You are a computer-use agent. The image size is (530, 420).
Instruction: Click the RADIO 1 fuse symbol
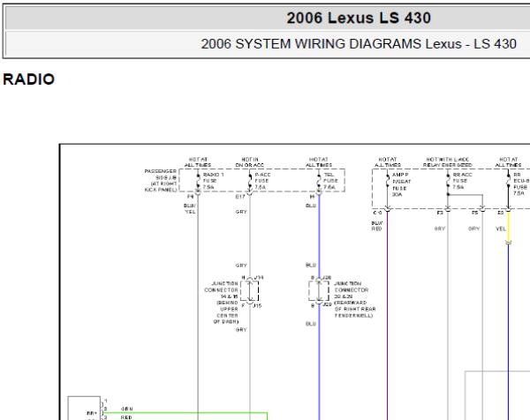[x=198, y=182]
